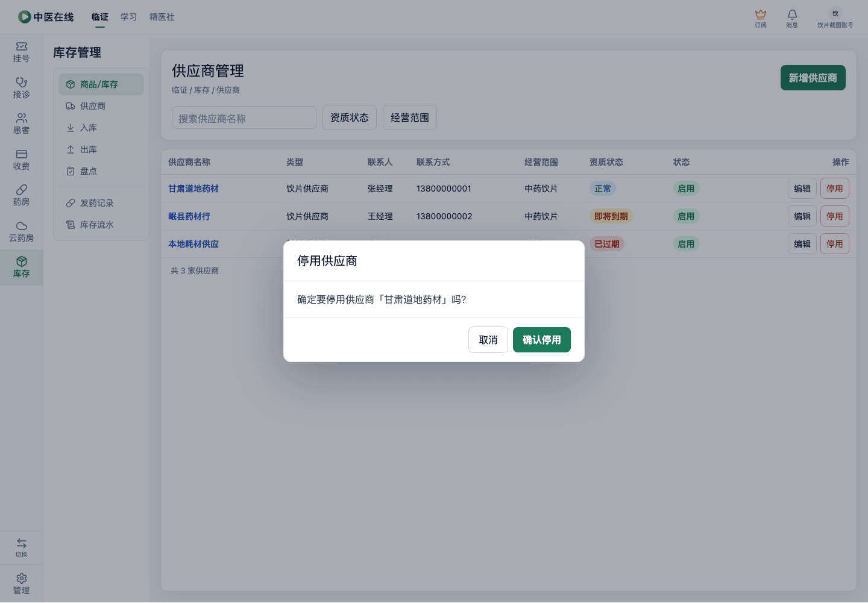Click phone number 13800000001
Viewport: 868px width, 603px height.
tap(444, 189)
